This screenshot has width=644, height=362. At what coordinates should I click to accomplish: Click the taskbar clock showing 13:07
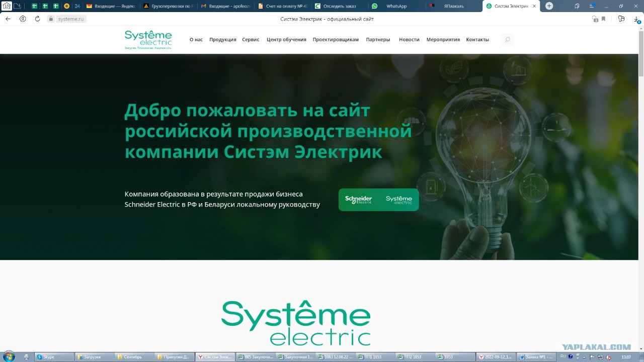[626, 357]
